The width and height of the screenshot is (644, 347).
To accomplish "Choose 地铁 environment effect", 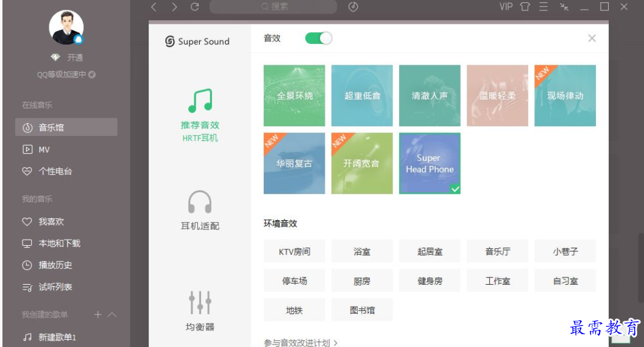I will point(294,310).
